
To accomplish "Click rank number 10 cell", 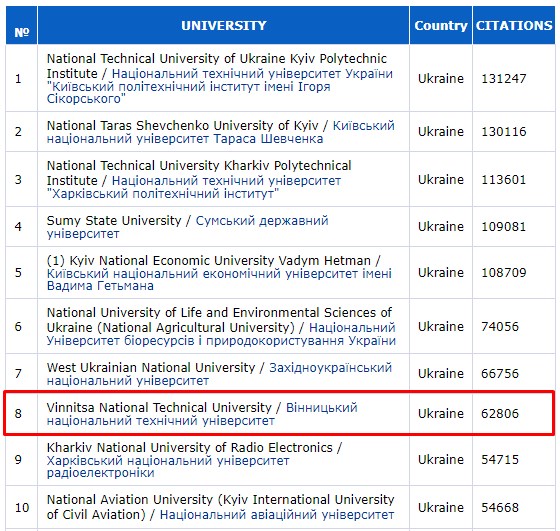I will pyautogui.click(x=22, y=507).
